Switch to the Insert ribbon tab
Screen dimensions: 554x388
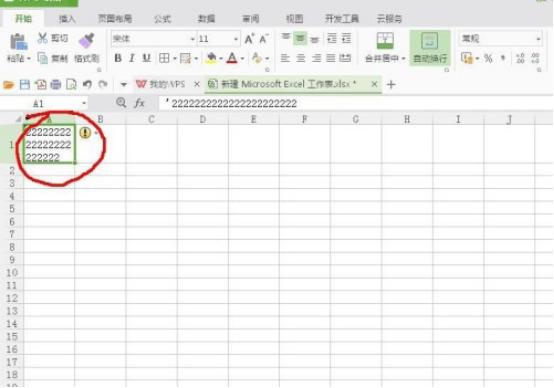click(x=67, y=19)
